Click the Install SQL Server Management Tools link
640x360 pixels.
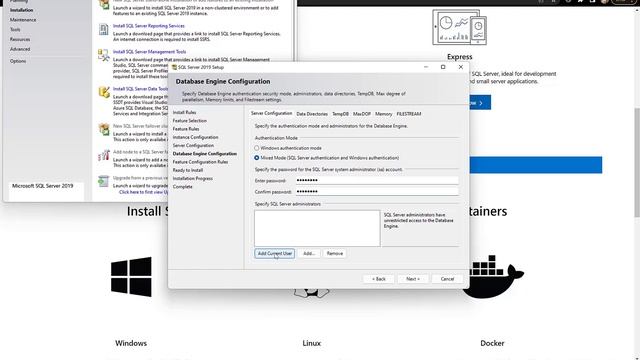tap(149, 52)
